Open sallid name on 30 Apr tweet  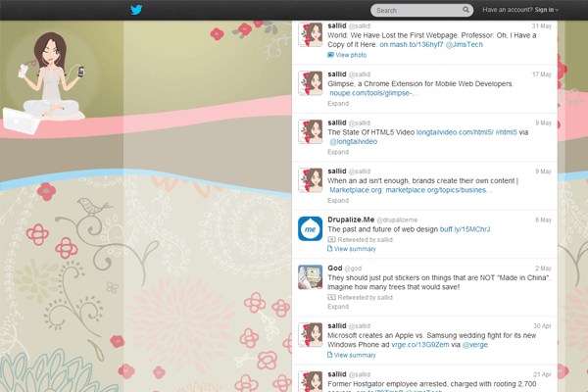[x=337, y=326]
